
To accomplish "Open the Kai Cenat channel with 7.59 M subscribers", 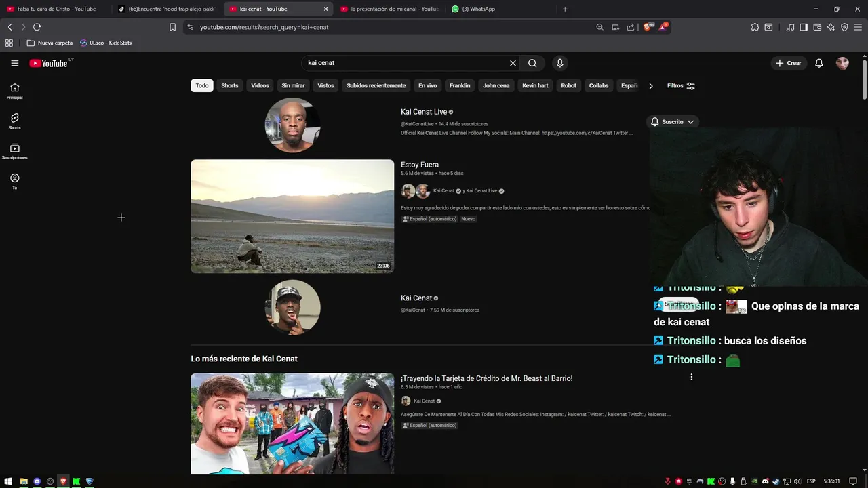I will (x=416, y=298).
